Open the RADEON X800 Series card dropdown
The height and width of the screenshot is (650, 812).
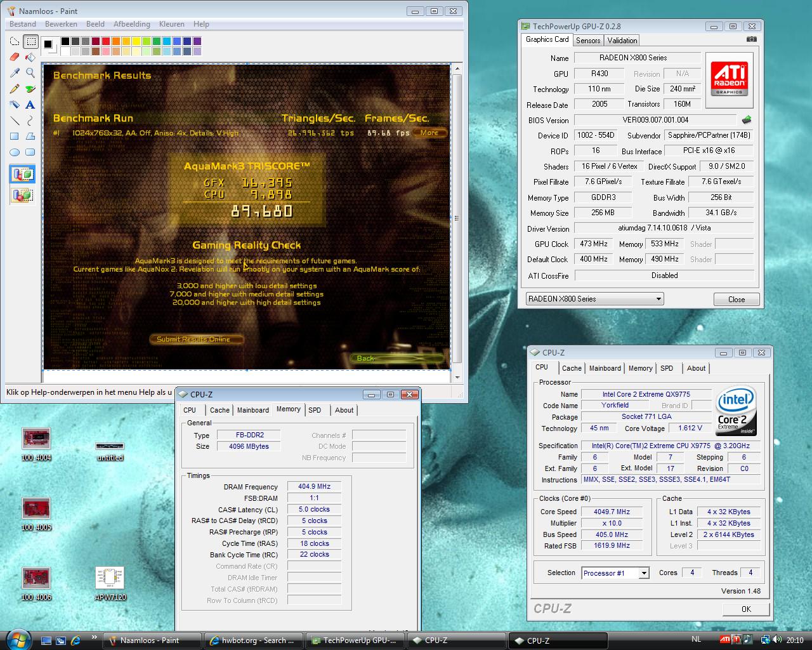[x=658, y=298]
